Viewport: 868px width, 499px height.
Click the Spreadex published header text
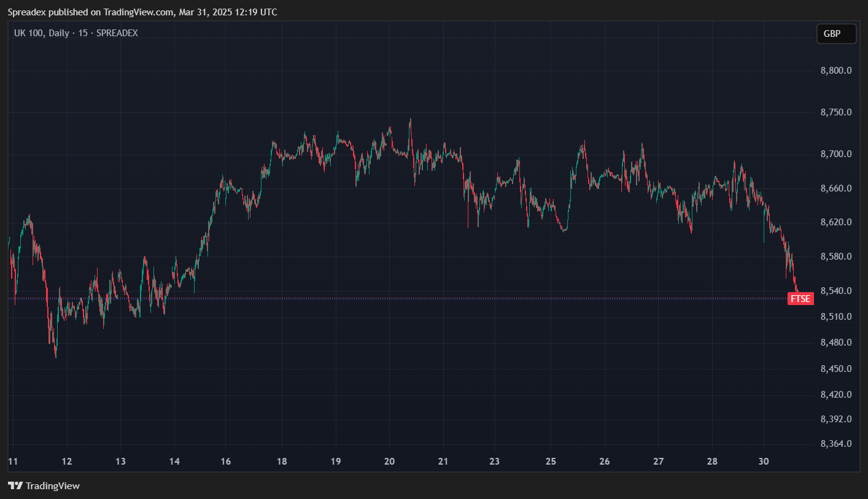142,12
